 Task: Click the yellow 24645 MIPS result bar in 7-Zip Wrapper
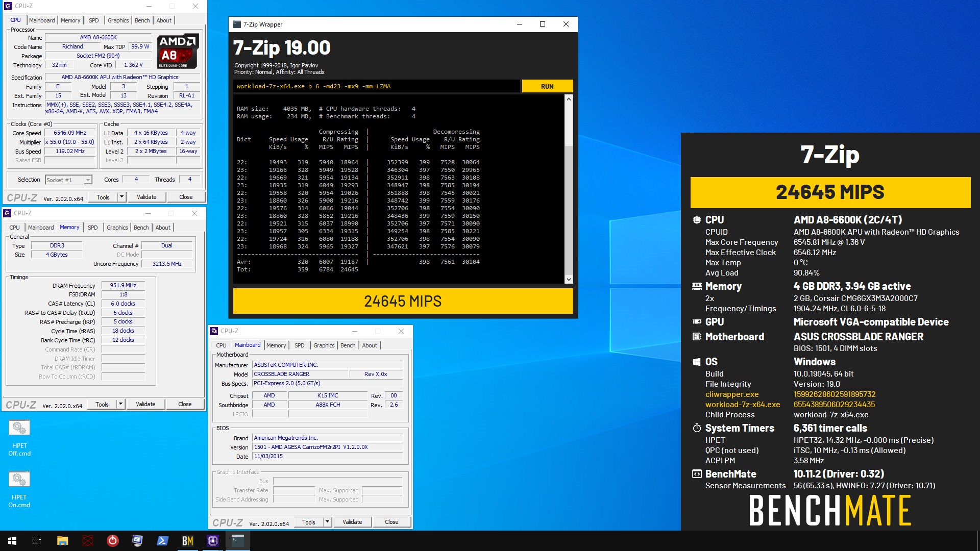click(403, 301)
